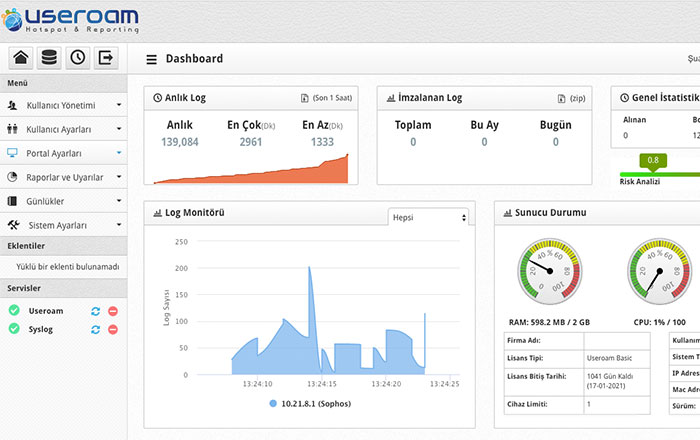Viewport: 700px width, 440px height.
Task: Click the 1041 Gün Kaldı license cell
Action: (x=617, y=382)
